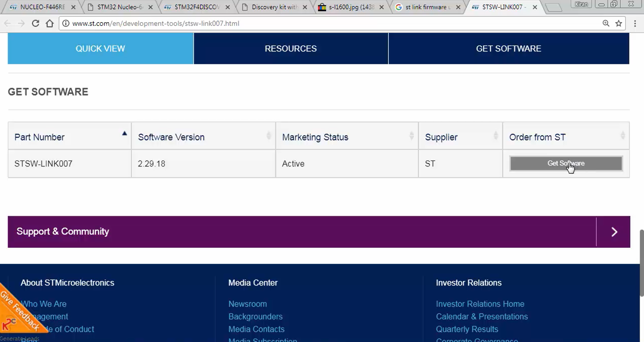Open the Quarterly Results link

click(x=467, y=329)
